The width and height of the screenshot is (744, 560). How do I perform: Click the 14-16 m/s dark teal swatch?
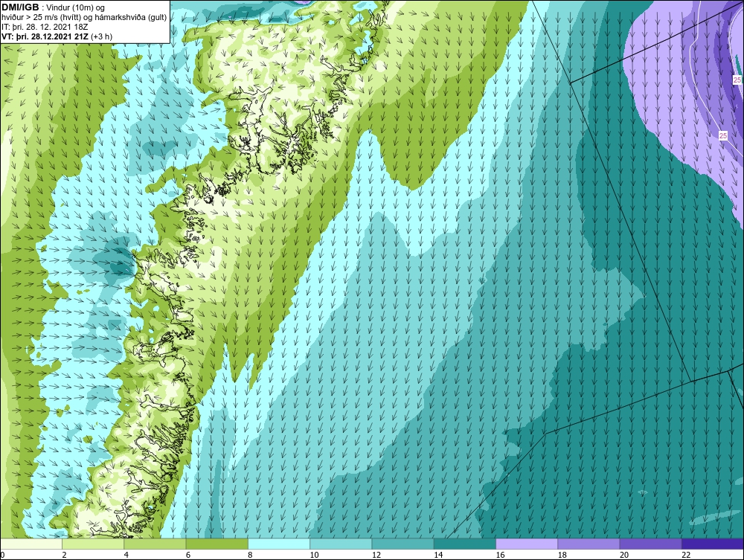[x=464, y=544]
